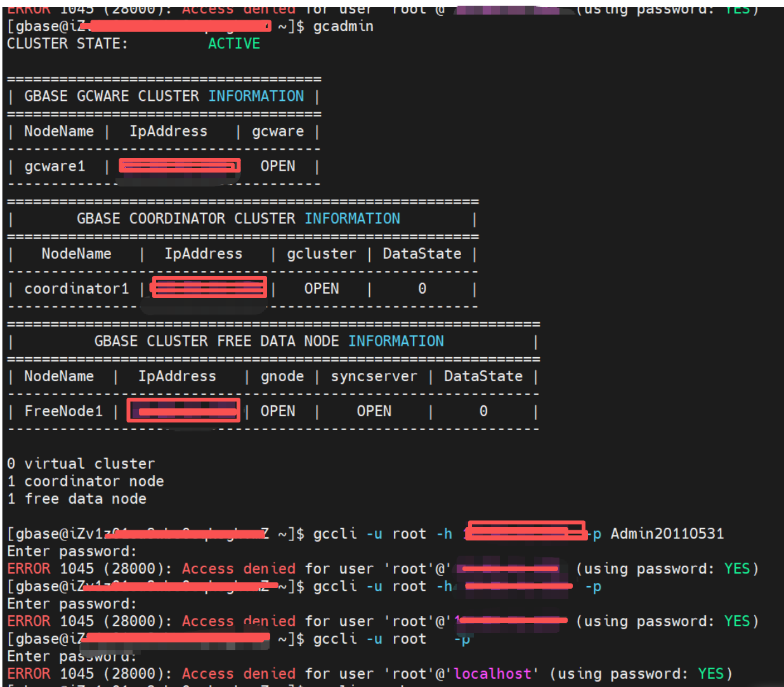The width and height of the screenshot is (784, 687).
Task: Click '0 virtual cluster' line
Action: (x=81, y=464)
